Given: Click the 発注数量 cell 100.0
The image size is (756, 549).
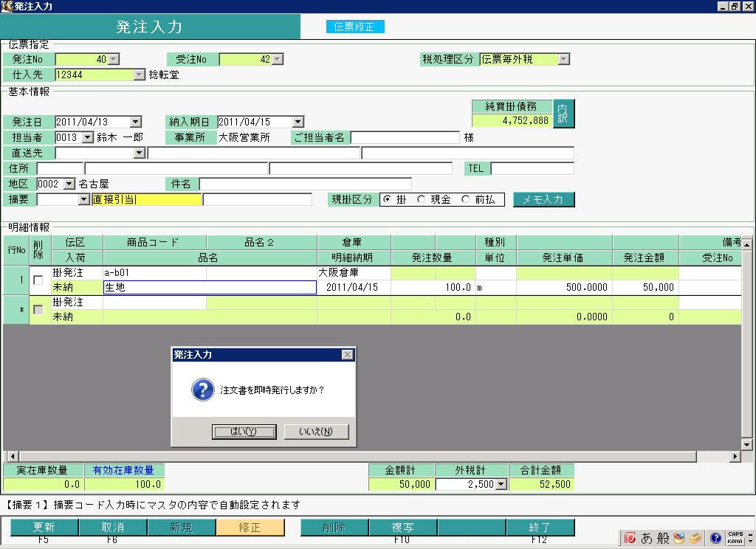Looking at the screenshot, I should pos(433,287).
